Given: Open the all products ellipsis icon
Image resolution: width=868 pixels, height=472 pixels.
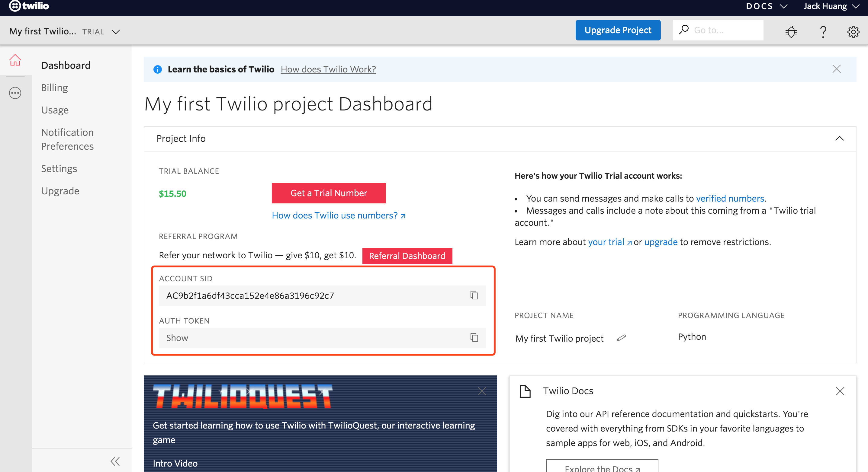Looking at the screenshot, I should [15, 93].
